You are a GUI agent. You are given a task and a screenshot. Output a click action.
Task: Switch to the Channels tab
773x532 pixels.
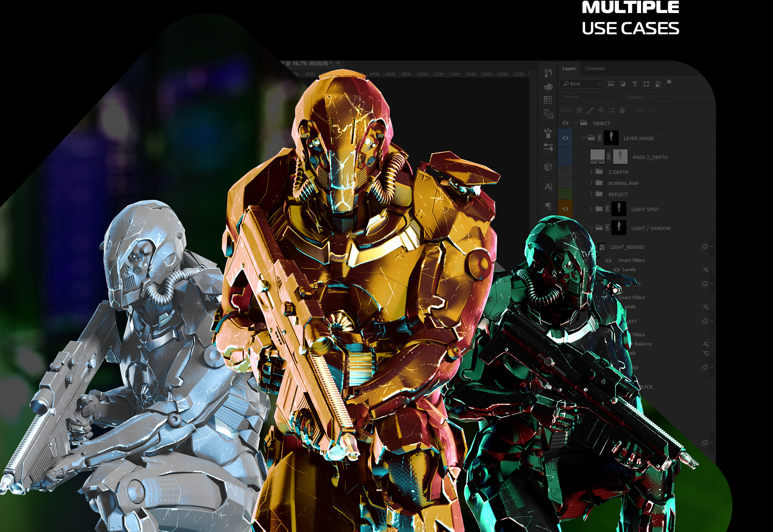click(595, 69)
